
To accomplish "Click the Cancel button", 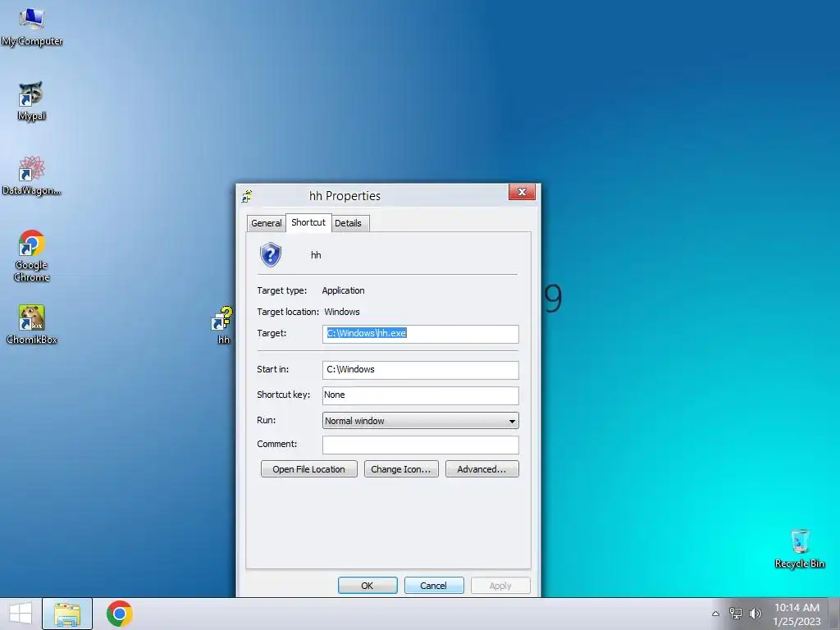I will coord(434,585).
